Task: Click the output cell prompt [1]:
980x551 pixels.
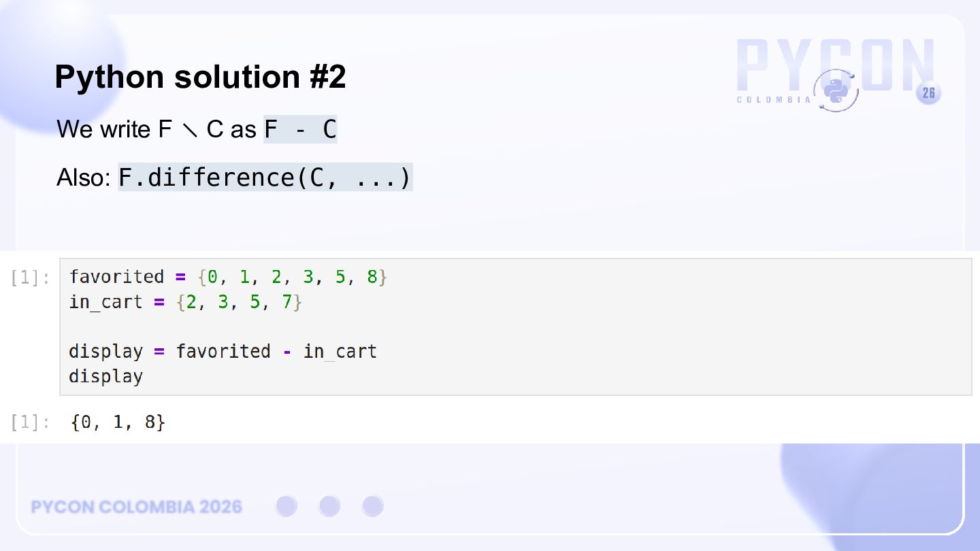Action: click(30, 422)
